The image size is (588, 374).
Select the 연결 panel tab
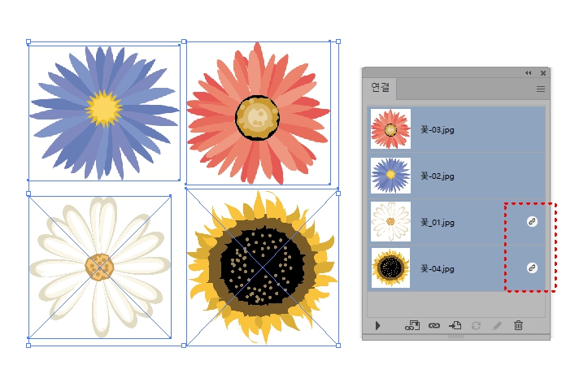tap(381, 88)
